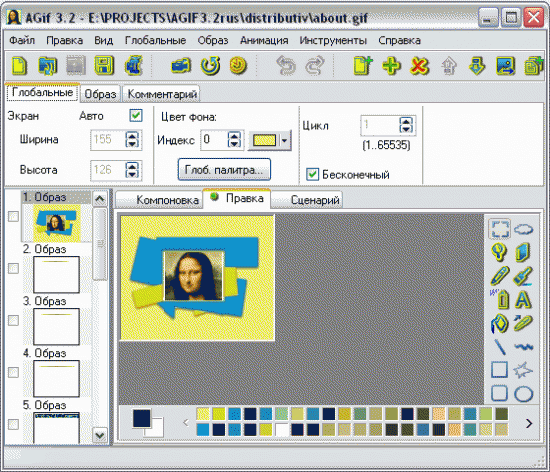The height and width of the screenshot is (472, 550).
Task: Open the Файл menu
Action: [x=22, y=40]
